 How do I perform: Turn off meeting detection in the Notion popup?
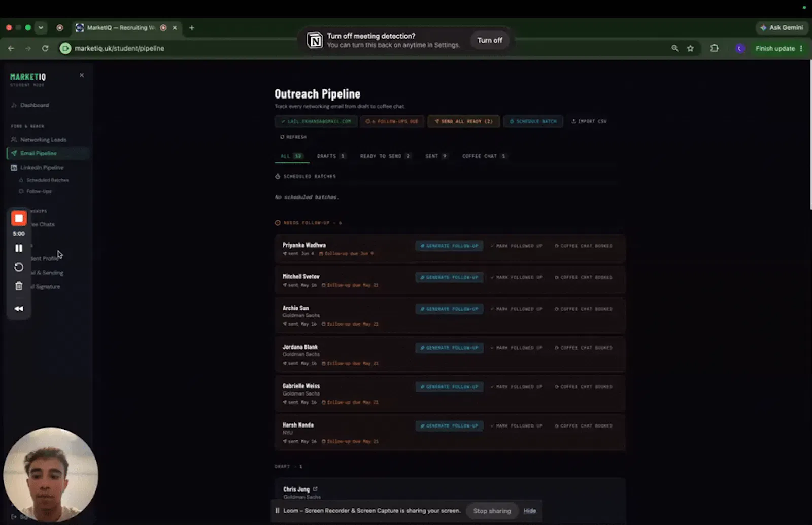490,40
